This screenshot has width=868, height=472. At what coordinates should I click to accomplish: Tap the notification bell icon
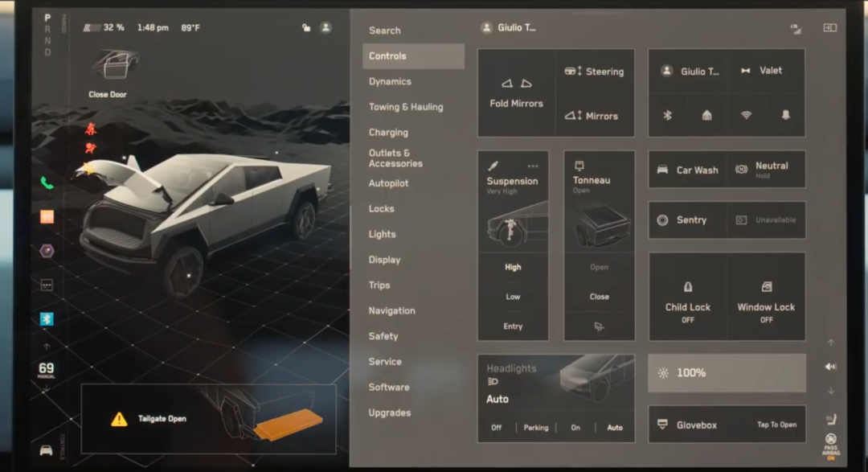tap(785, 115)
